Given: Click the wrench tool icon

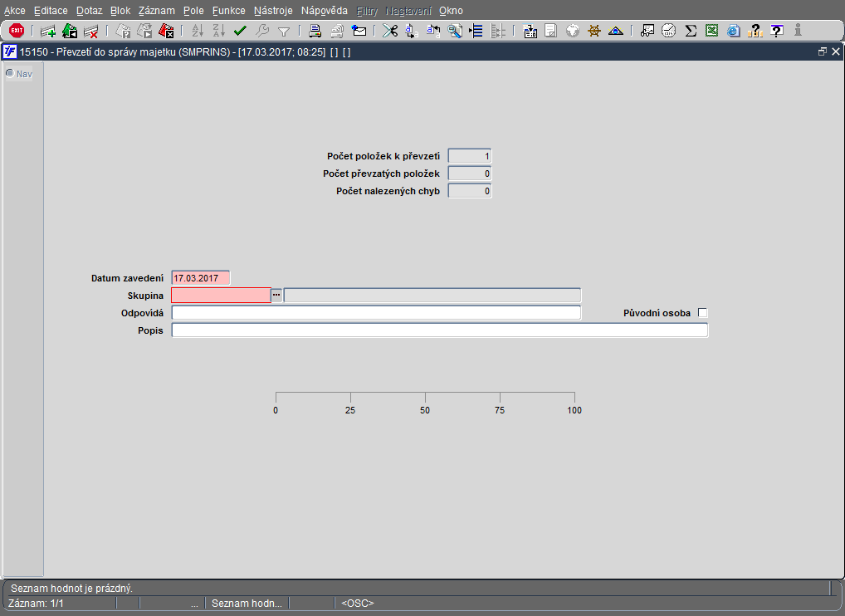Looking at the screenshot, I should pos(262,31).
